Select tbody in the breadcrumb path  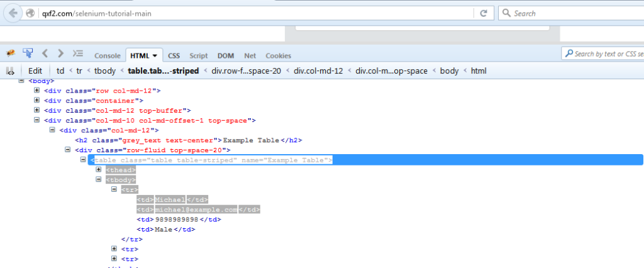(x=104, y=71)
